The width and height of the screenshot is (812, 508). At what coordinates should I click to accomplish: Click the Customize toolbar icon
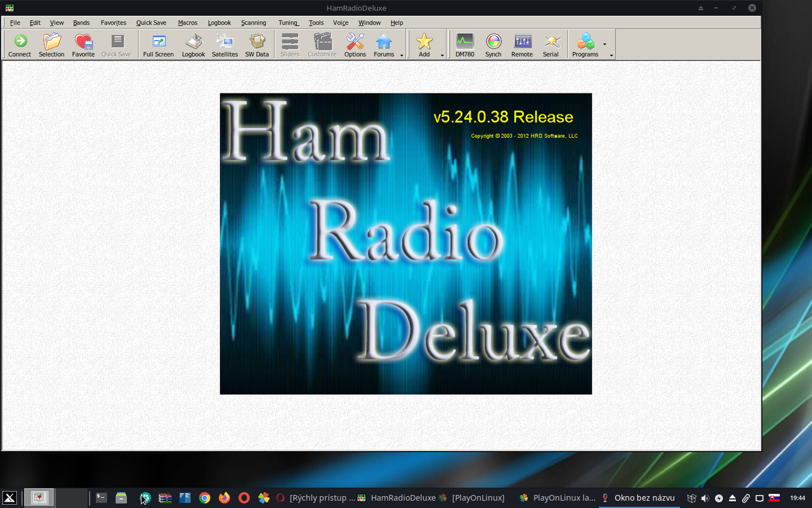tap(322, 45)
